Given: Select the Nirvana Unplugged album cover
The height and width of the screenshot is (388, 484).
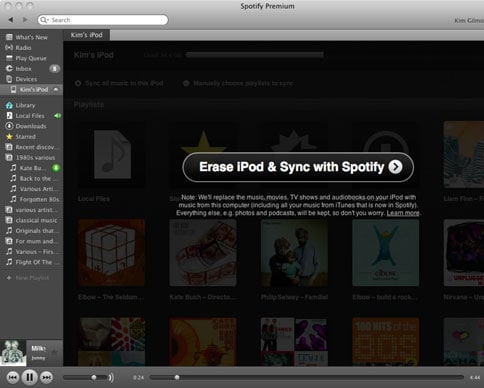Looking at the screenshot, I should [464, 253].
